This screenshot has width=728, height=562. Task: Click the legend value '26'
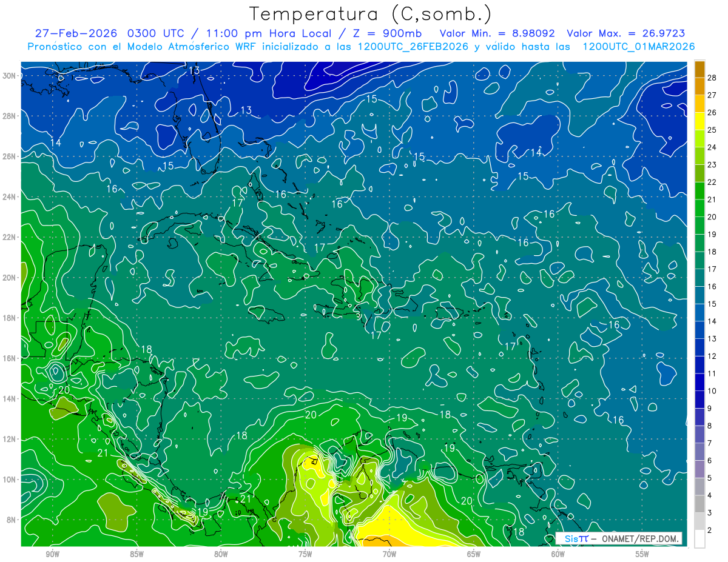click(x=712, y=112)
